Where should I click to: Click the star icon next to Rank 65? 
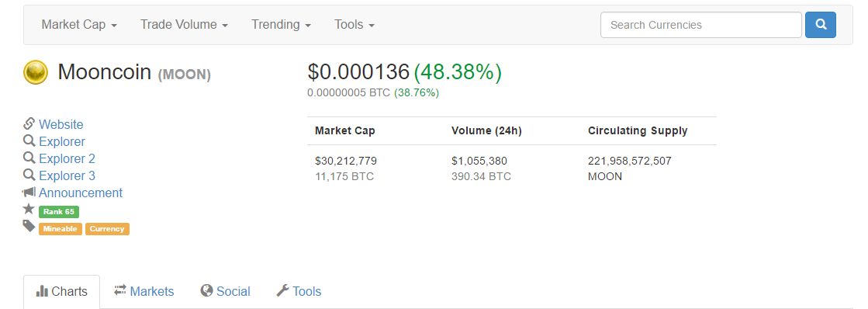[29, 209]
